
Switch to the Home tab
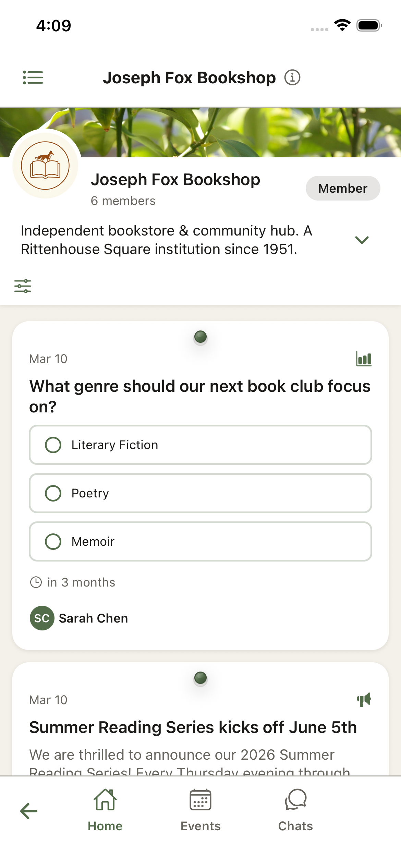105,810
